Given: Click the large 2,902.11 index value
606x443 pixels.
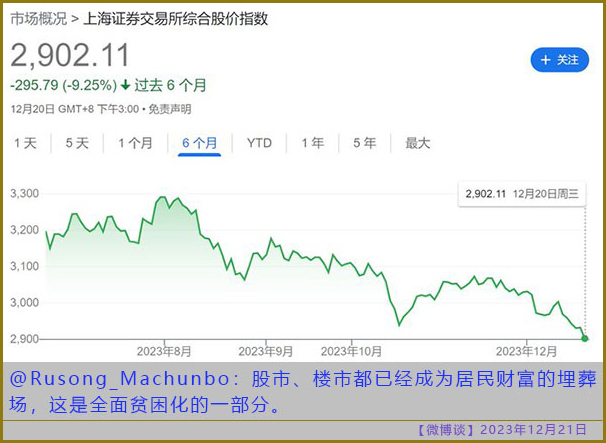Looking at the screenshot, I should tap(70, 55).
